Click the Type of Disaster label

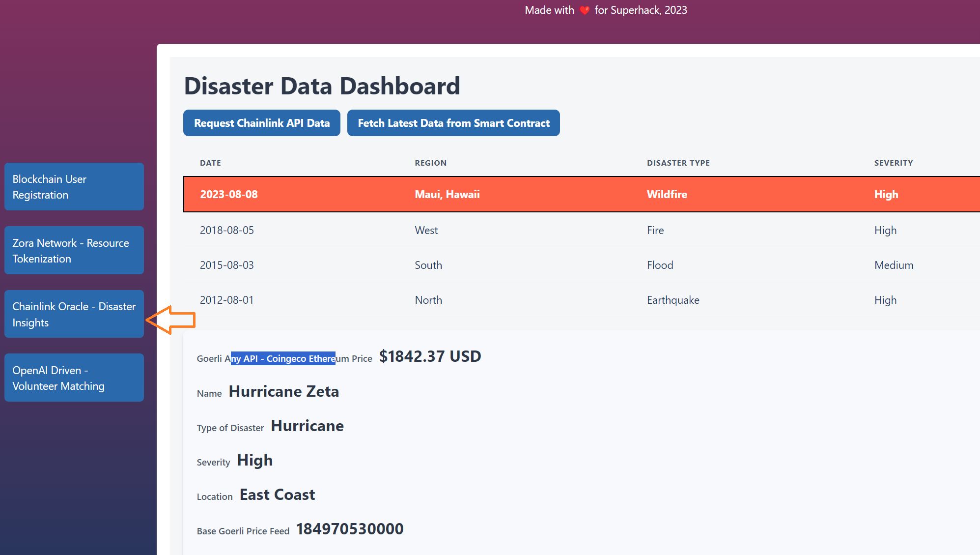230,428
